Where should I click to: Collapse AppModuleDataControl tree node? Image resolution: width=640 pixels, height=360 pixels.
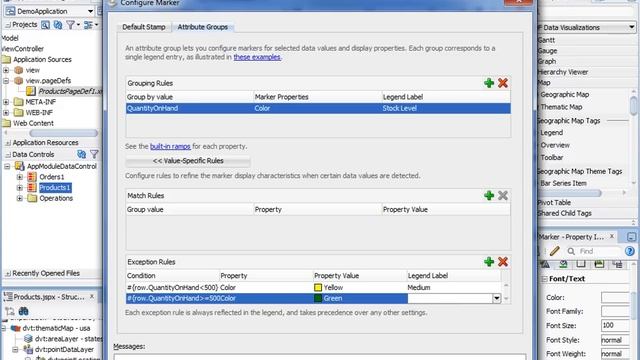(7, 167)
